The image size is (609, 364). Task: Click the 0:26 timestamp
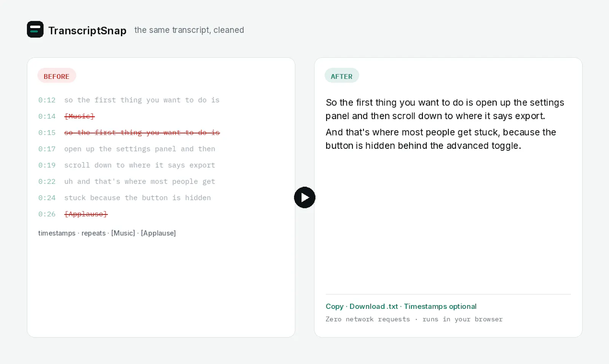tap(47, 214)
